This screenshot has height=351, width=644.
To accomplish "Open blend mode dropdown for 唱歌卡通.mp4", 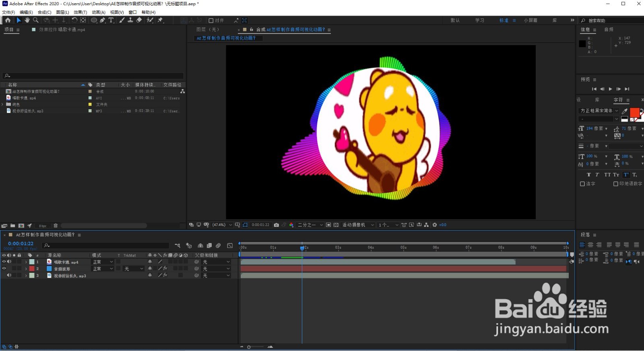I will pyautogui.click(x=103, y=262).
